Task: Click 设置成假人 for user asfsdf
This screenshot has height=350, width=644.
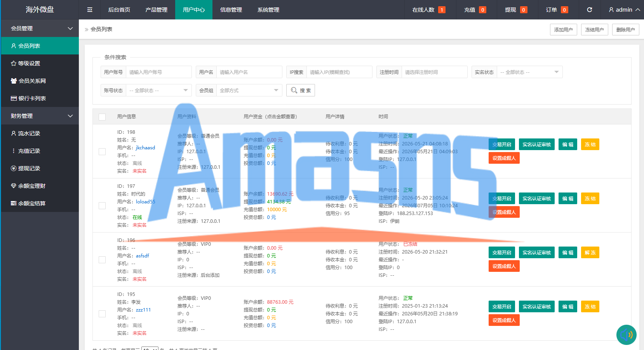Action: pos(504,266)
